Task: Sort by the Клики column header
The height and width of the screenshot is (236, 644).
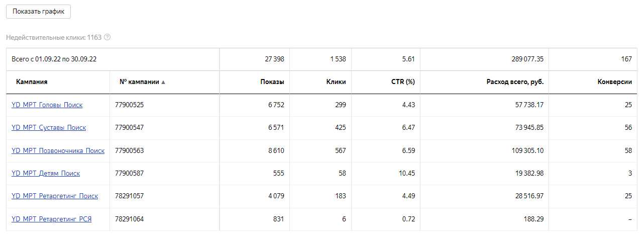Action: click(336, 82)
